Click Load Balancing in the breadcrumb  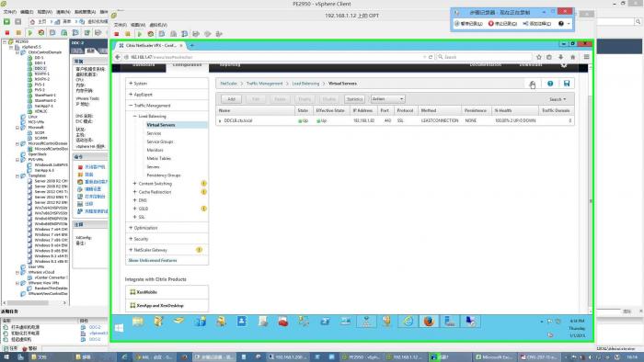[x=305, y=84]
